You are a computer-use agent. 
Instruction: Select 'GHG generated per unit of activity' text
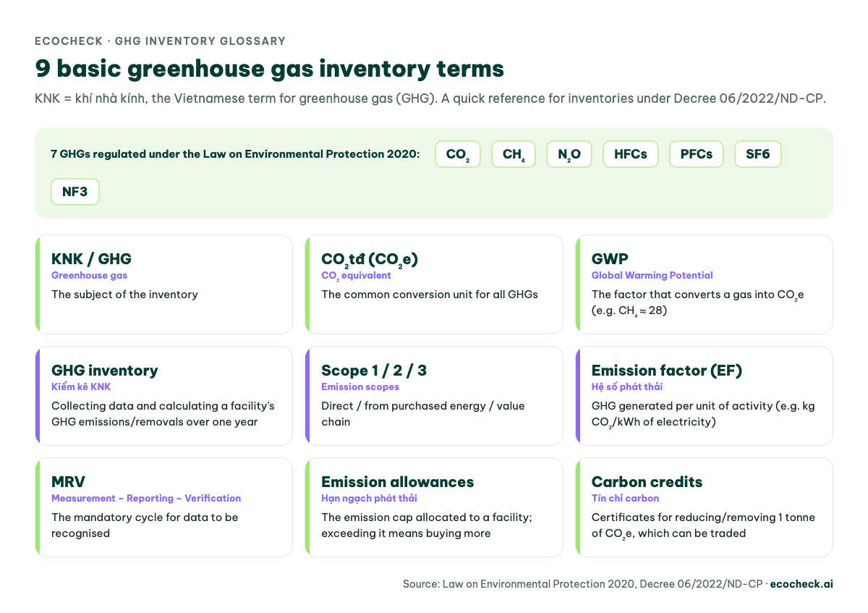[703, 414]
